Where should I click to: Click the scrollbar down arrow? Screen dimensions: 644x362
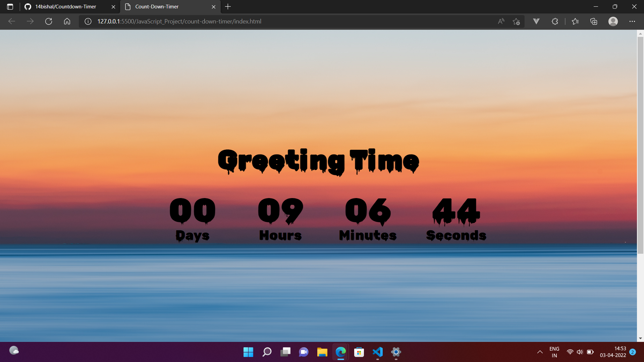click(x=640, y=338)
